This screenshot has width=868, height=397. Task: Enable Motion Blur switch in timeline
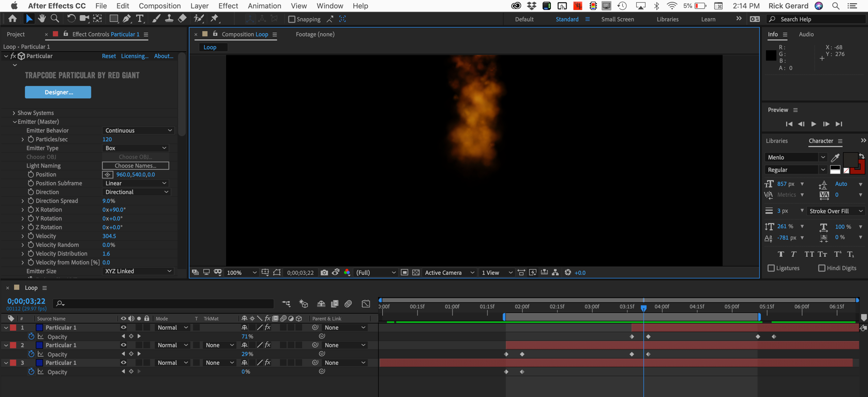[x=348, y=304]
